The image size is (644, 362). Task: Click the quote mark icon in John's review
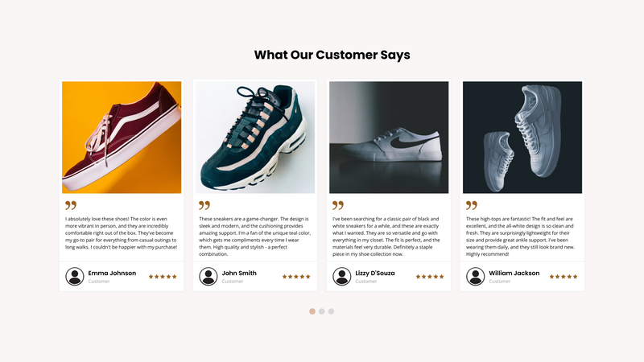click(x=204, y=206)
